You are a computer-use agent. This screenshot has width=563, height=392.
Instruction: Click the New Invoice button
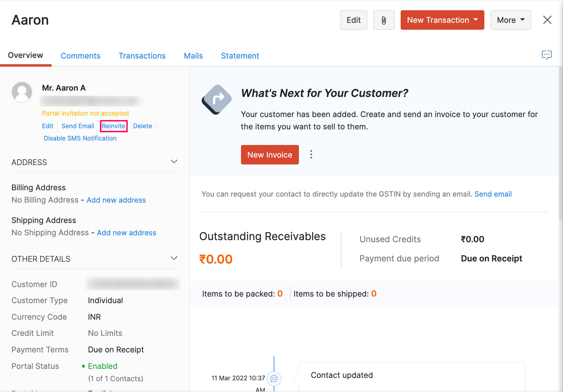tap(269, 155)
